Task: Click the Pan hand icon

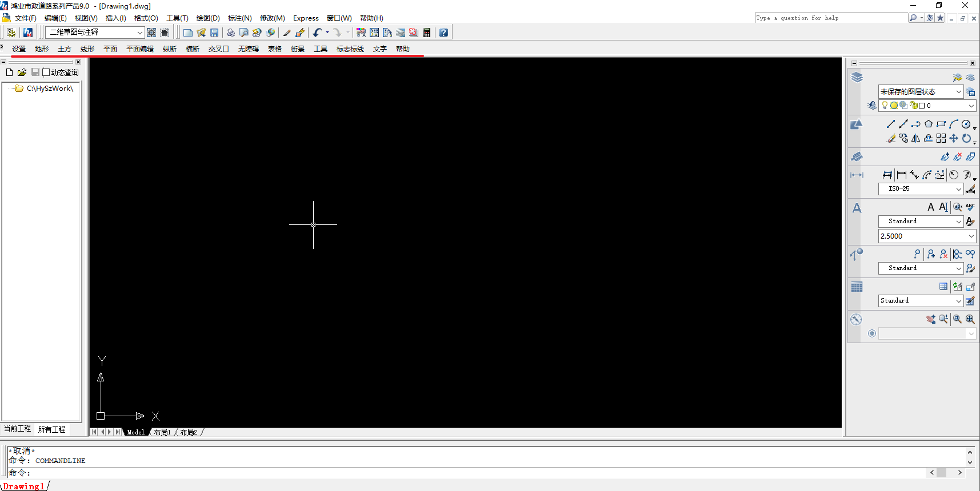Action: [x=931, y=319]
